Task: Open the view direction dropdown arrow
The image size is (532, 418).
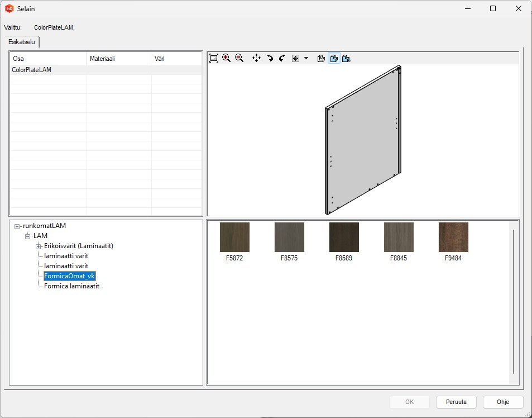Action: click(x=306, y=58)
